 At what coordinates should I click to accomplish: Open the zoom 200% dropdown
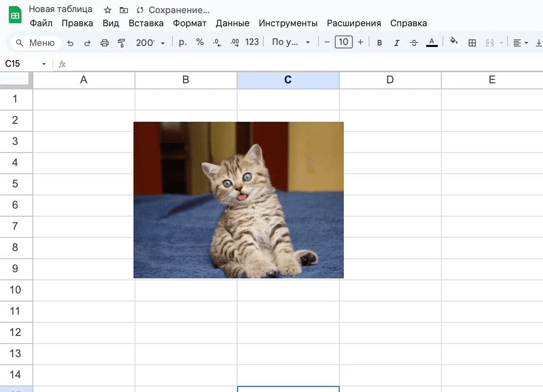click(150, 42)
